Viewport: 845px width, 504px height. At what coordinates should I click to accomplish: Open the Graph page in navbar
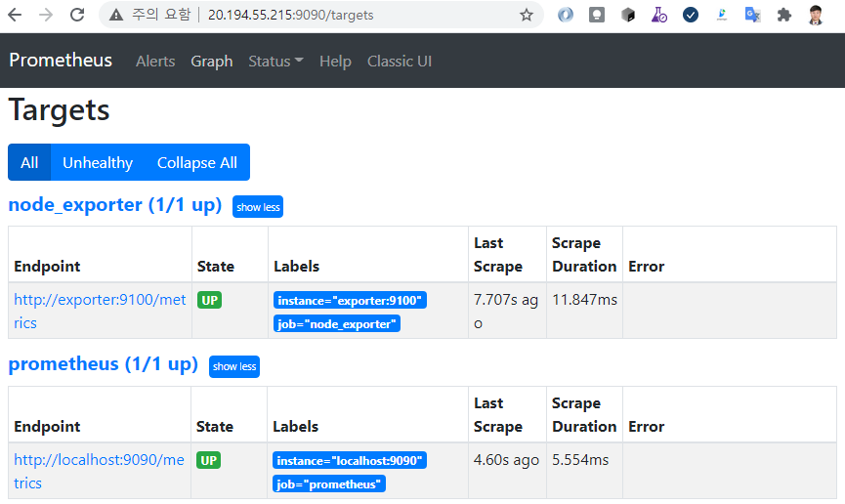coord(212,61)
